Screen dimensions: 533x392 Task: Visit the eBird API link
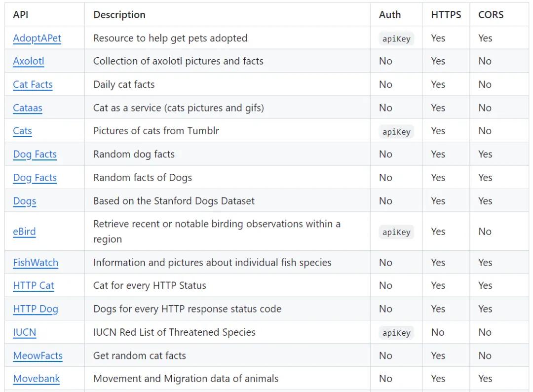pyautogui.click(x=24, y=232)
